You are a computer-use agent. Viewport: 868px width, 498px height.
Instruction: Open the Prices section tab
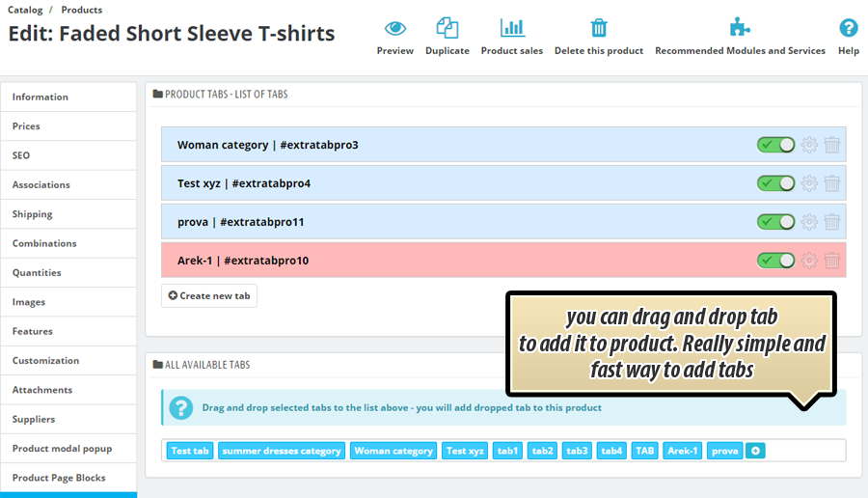[68, 126]
